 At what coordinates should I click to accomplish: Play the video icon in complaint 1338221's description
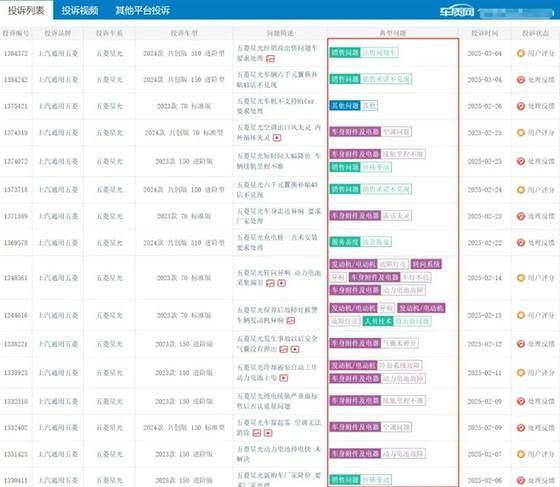tap(295, 349)
